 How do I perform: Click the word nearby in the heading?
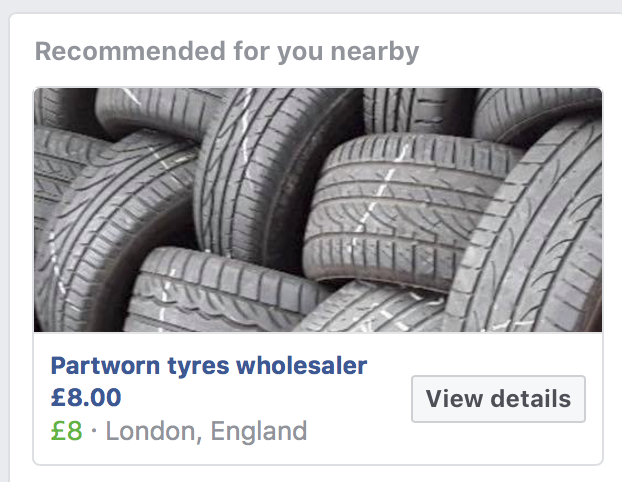click(x=374, y=52)
